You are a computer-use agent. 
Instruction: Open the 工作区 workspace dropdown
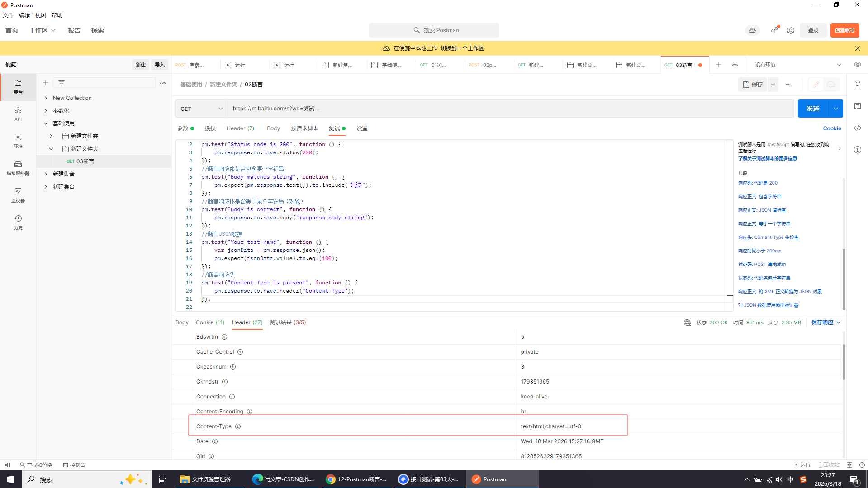(43, 30)
